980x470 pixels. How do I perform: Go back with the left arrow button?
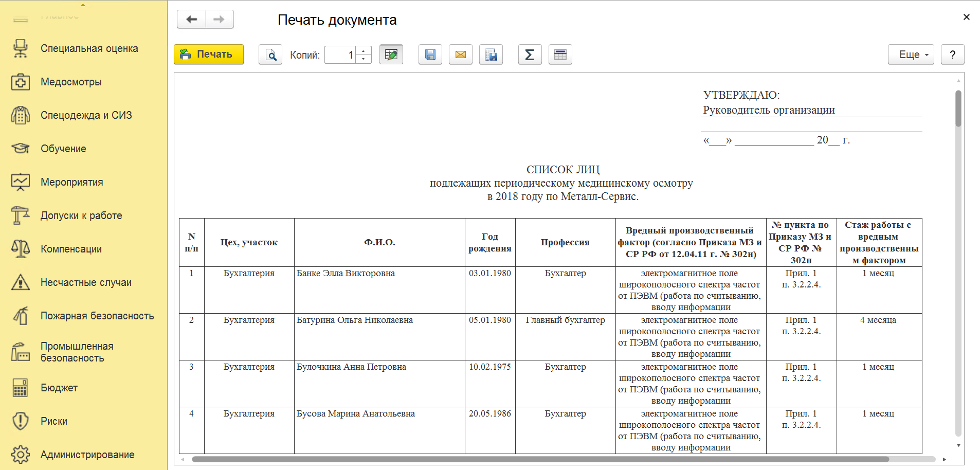192,20
